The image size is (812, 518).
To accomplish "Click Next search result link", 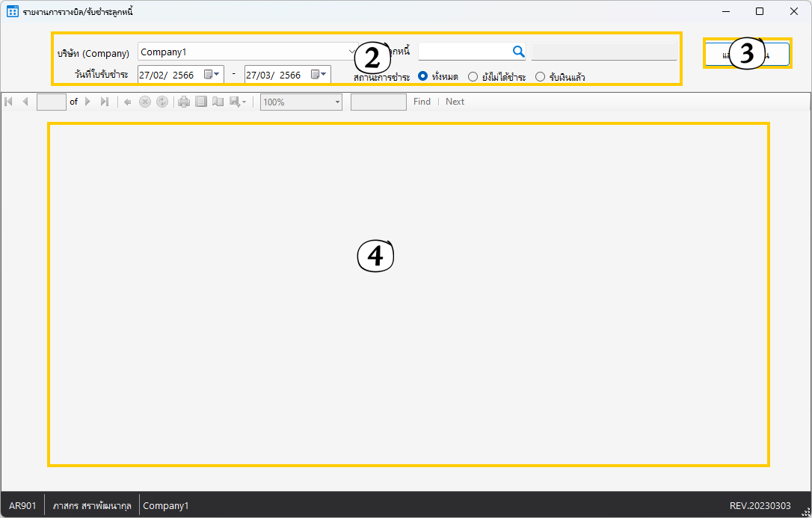I will tap(455, 102).
